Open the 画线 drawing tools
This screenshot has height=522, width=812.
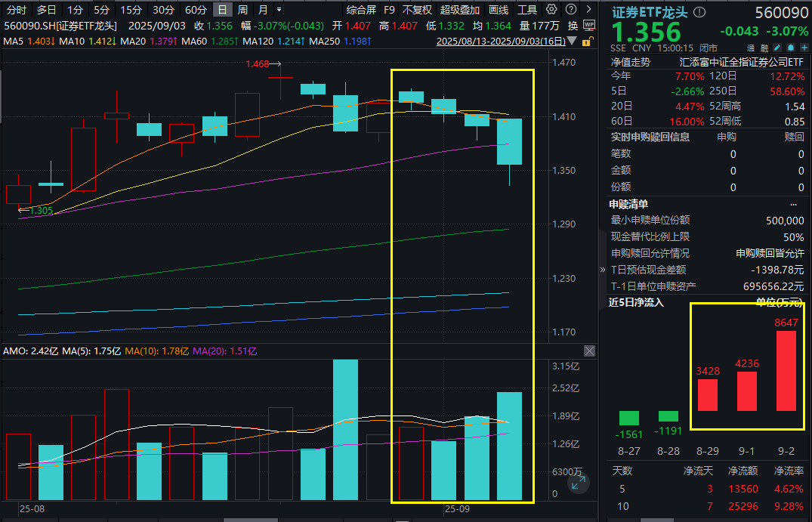click(x=499, y=10)
